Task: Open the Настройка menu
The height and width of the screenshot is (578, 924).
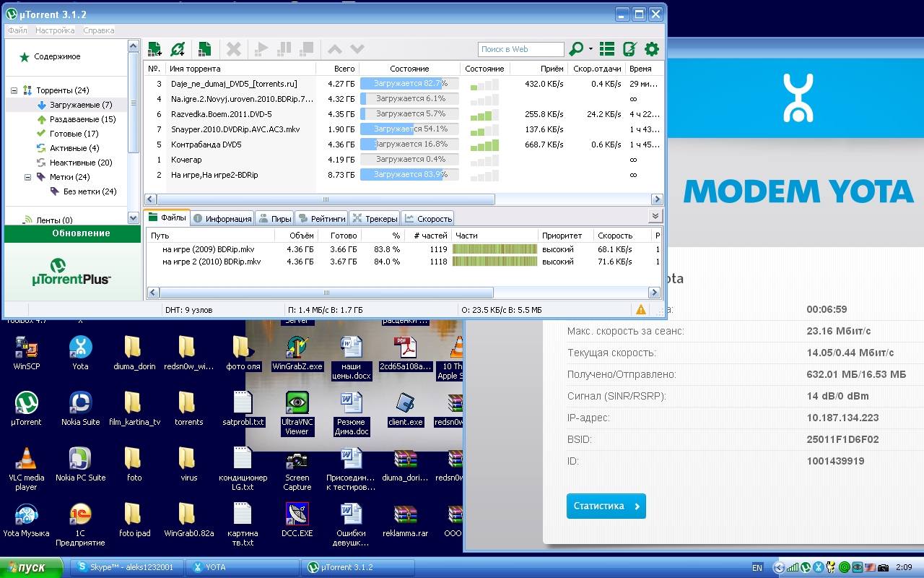Action: coord(55,30)
